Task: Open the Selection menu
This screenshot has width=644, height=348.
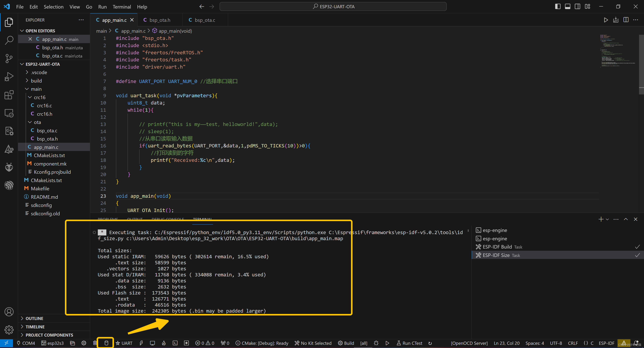Action: [54, 7]
